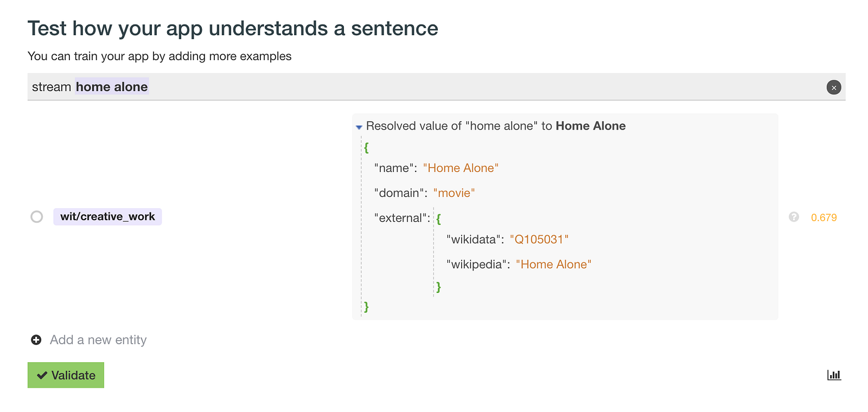Click the name value "Home Alone"
Screen dimensions: 868x412
click(x=460, y=168)
